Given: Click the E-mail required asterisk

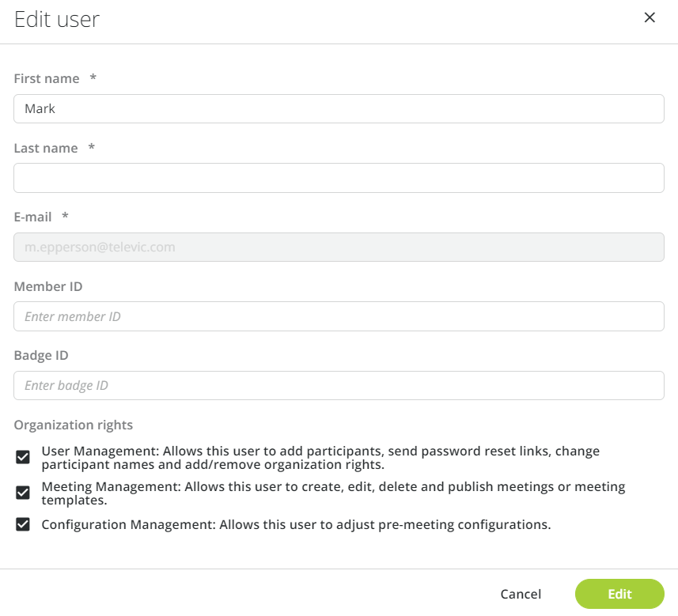Looking at the screenshot, I should point(64,216).
